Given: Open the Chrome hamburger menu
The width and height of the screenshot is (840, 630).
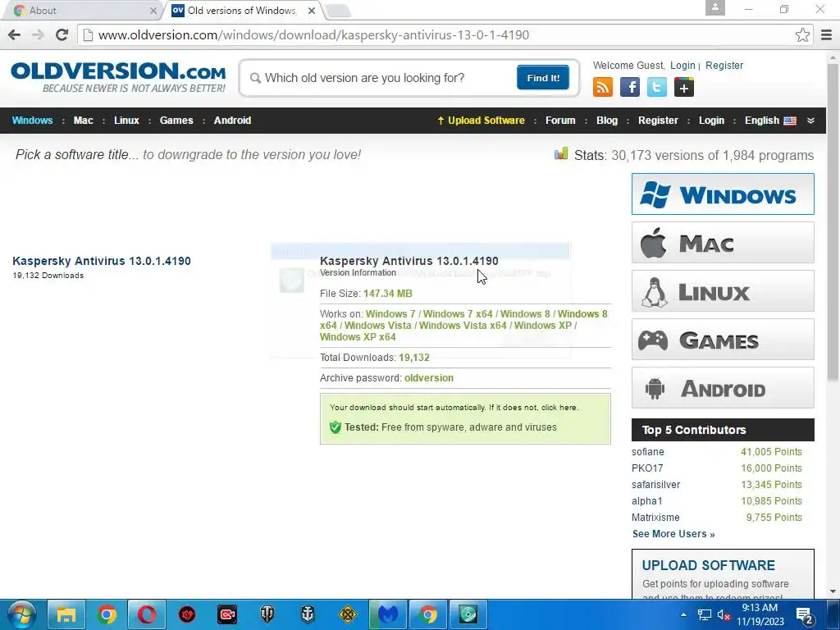Looking at the screenshot, I should coord(826,34).
